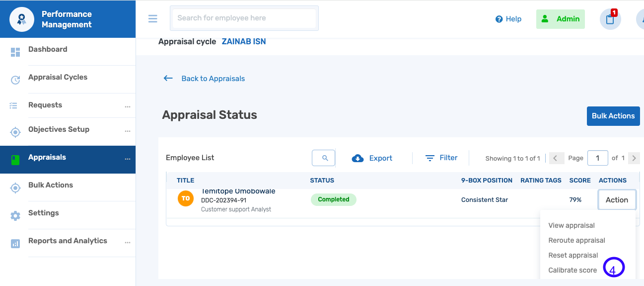Screen dimensions: 644x286
Task: Expand the Reports and Analytics submenu
Action: [128, 242]
